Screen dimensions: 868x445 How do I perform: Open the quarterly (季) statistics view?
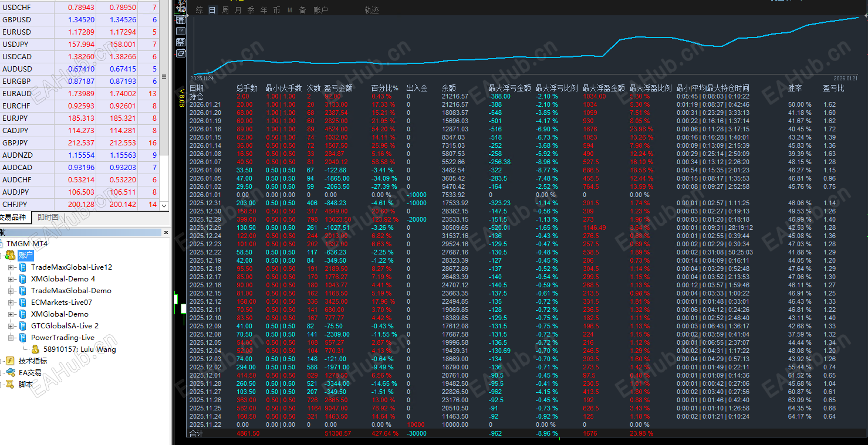tap(250, 9)
